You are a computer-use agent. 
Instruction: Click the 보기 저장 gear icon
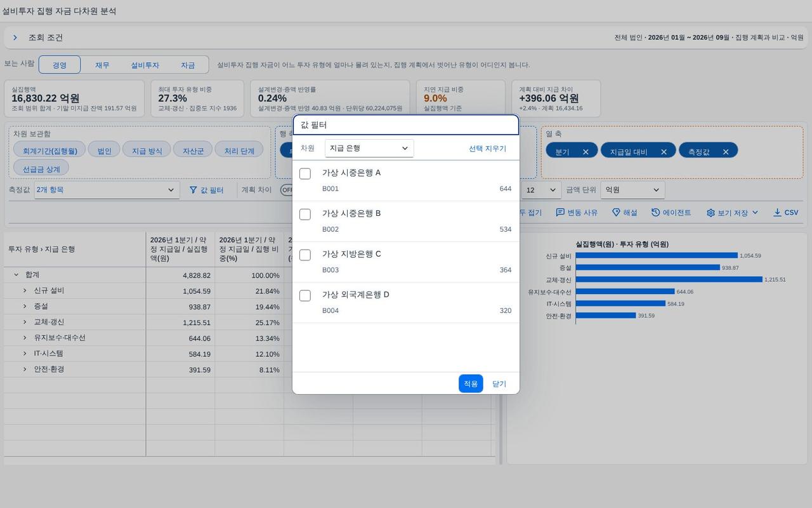click(x=710, y=213)
